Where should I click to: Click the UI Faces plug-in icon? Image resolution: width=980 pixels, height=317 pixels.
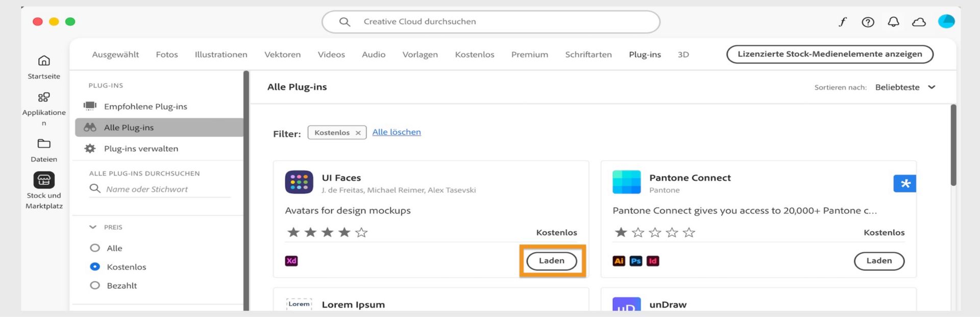(x=299, y=182)
